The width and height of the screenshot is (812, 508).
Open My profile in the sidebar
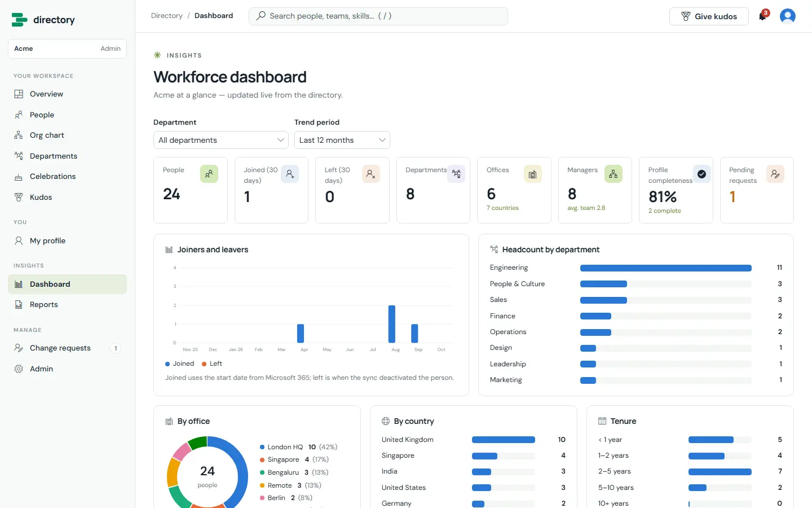pos(67,240)
